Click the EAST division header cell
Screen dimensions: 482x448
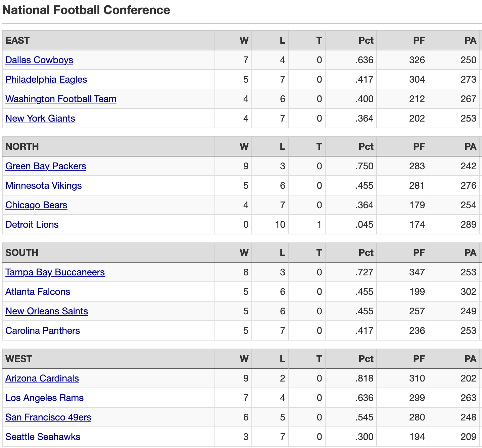pyautogui.click(x=108, y=41)
